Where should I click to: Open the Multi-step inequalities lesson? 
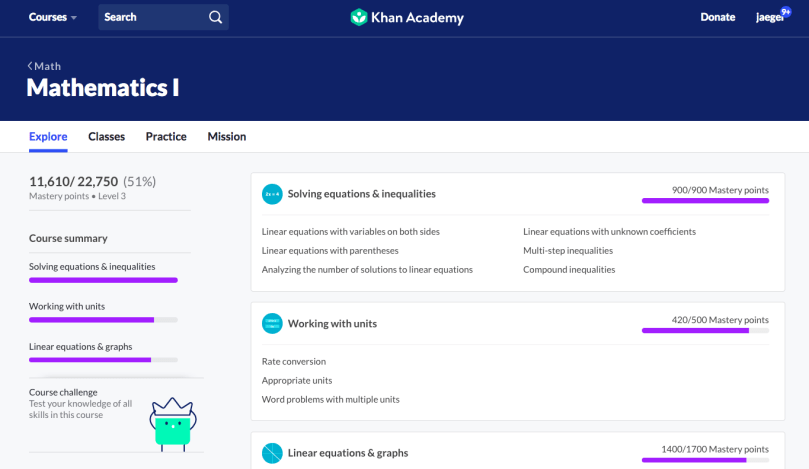[x=568, y=251]
